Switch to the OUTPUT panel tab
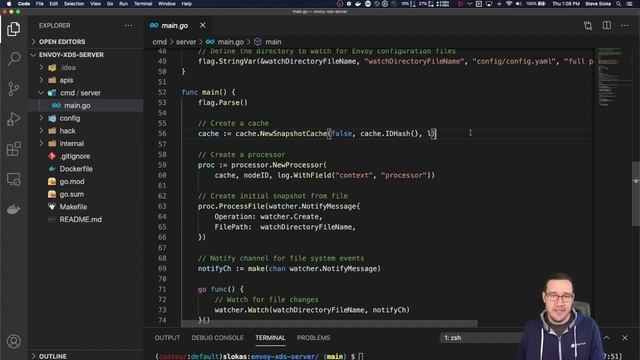This screenshot has height=360, width=640. (167, 338)
